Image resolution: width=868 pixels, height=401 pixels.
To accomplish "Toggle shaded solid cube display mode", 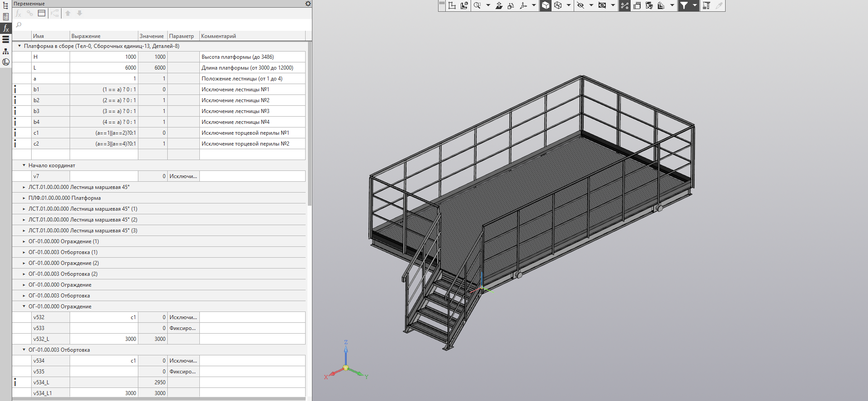I will tap(546, 5).
